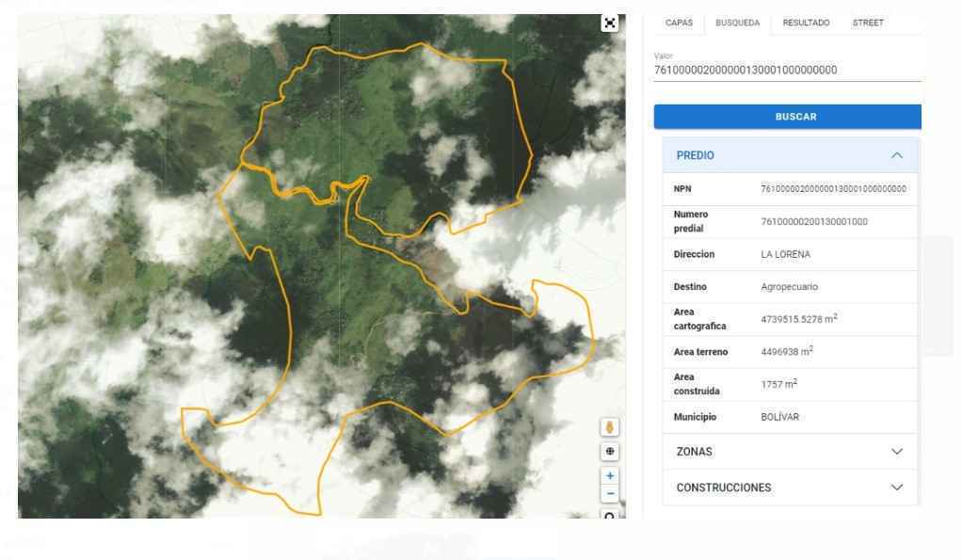The image size is (962, 560).
Task: Select the BUSQUEDA tab
Action: click(737, 24)
